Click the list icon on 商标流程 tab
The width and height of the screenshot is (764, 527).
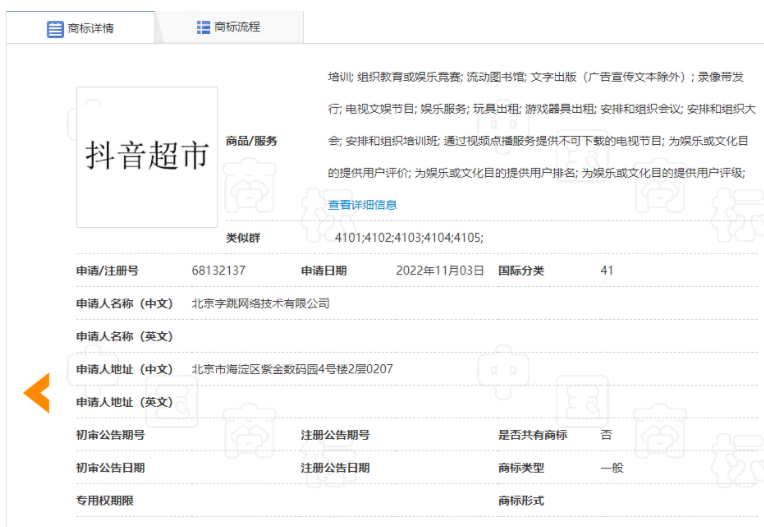203,27
